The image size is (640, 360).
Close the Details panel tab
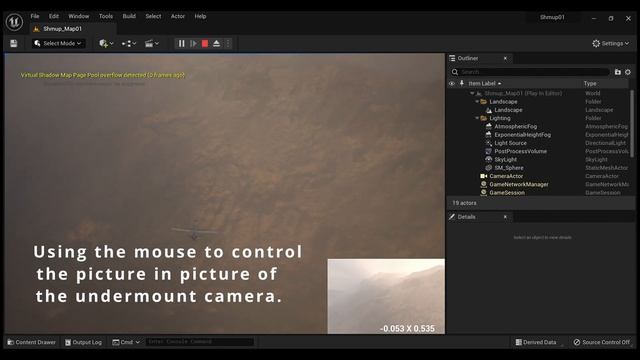(505, 217)
